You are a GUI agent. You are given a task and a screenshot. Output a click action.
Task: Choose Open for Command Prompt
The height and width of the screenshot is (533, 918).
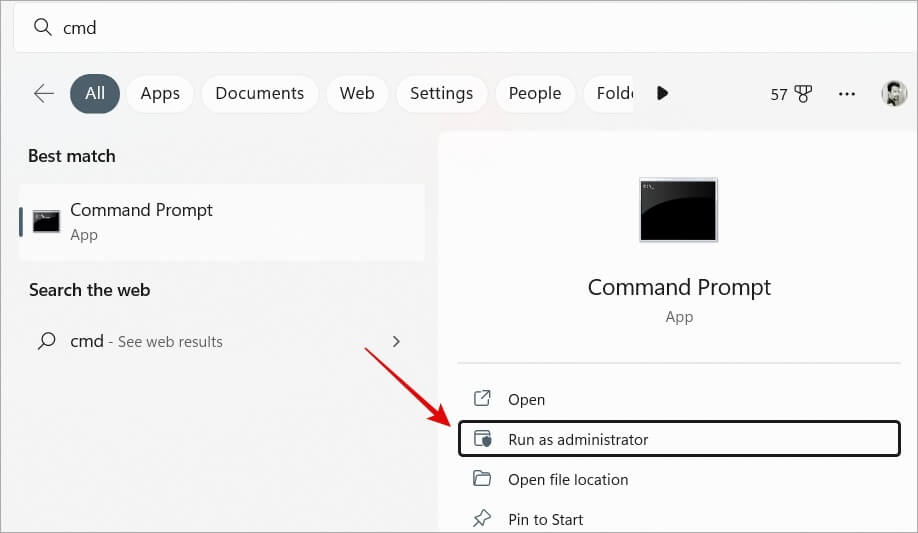click(679, 399)
